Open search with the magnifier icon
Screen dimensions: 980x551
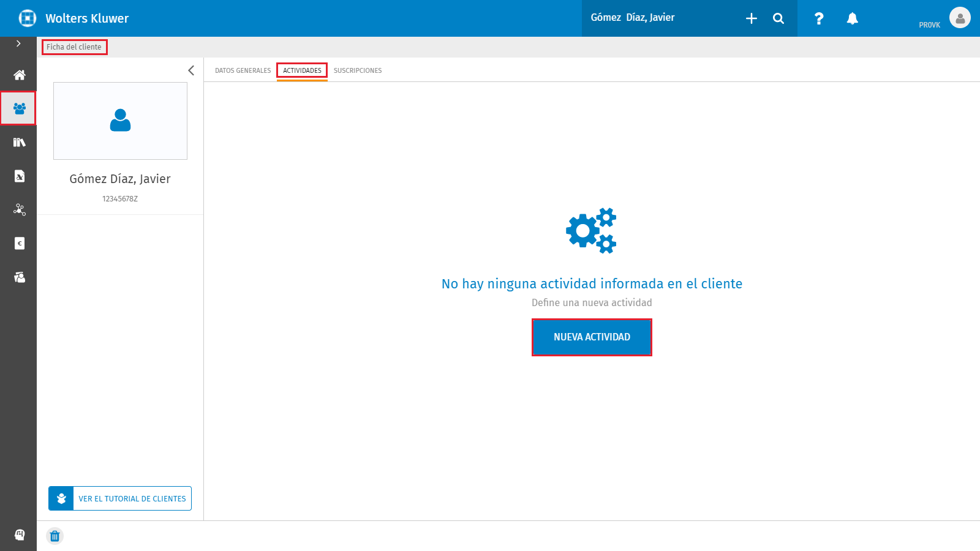(x=778, y=18)
